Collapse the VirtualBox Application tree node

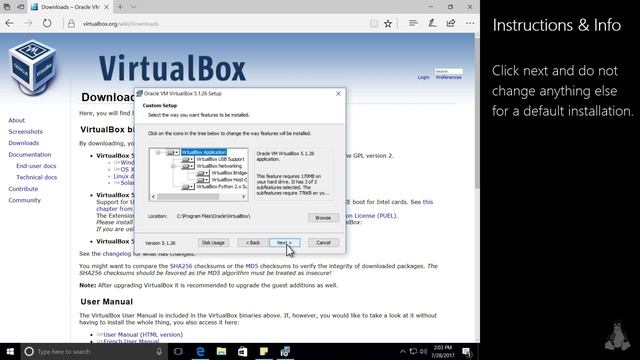coord(158,152)
